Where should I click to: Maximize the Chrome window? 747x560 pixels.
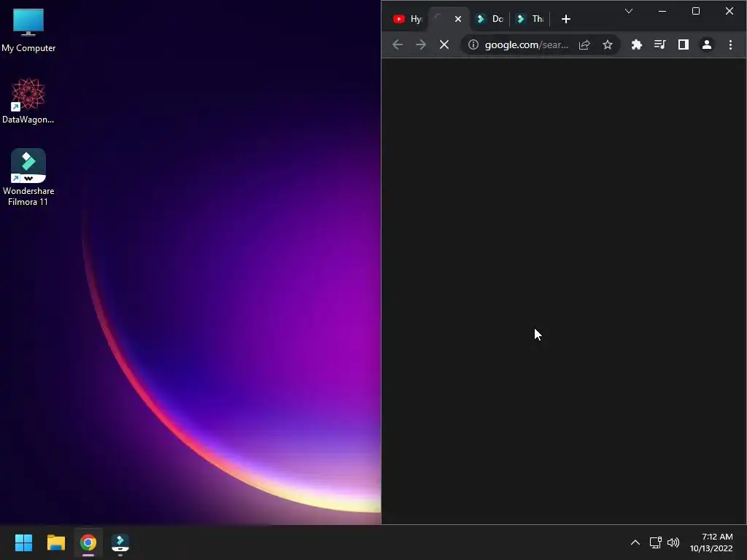click(x=695, y=11)
